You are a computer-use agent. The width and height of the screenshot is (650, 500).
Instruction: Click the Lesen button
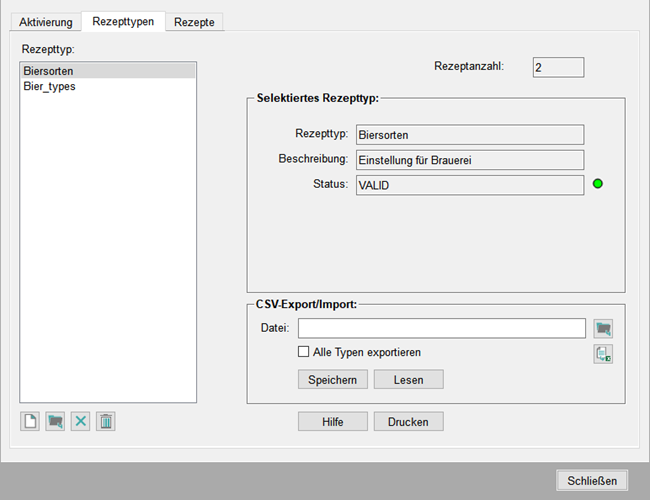click(x=408, y=379)
